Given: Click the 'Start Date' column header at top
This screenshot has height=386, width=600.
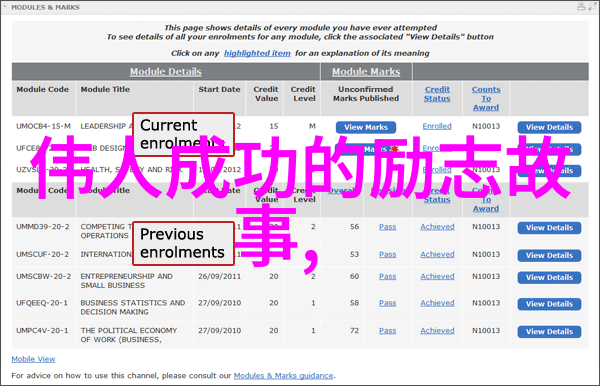Looking at the screenshot, I should [x=219, y=89].
